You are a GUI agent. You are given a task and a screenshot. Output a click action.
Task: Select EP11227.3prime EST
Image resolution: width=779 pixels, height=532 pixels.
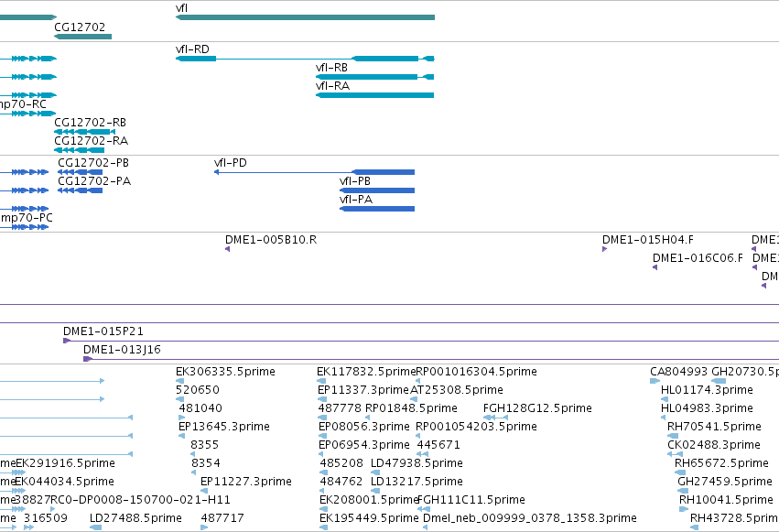204,492
